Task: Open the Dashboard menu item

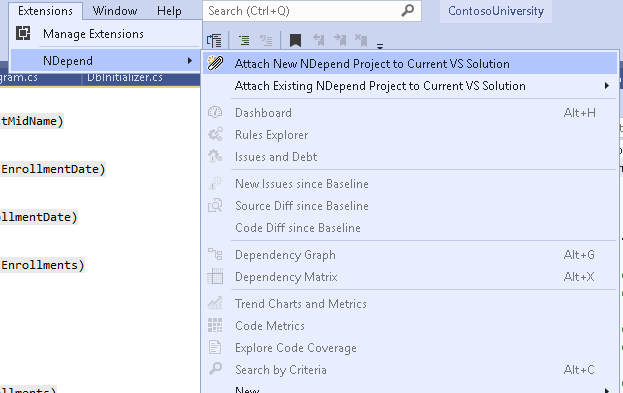Action: (x=410, y=113)
